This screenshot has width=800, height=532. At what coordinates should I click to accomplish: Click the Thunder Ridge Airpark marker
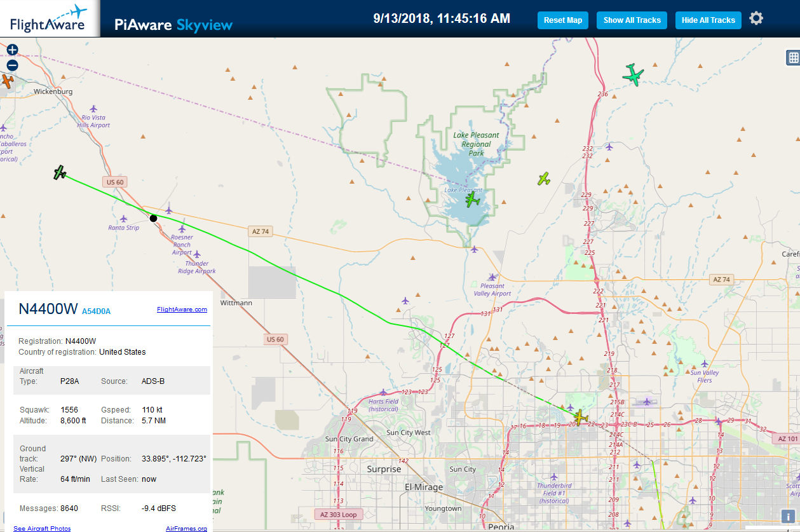pyautogui.click(x=197, y=254)
